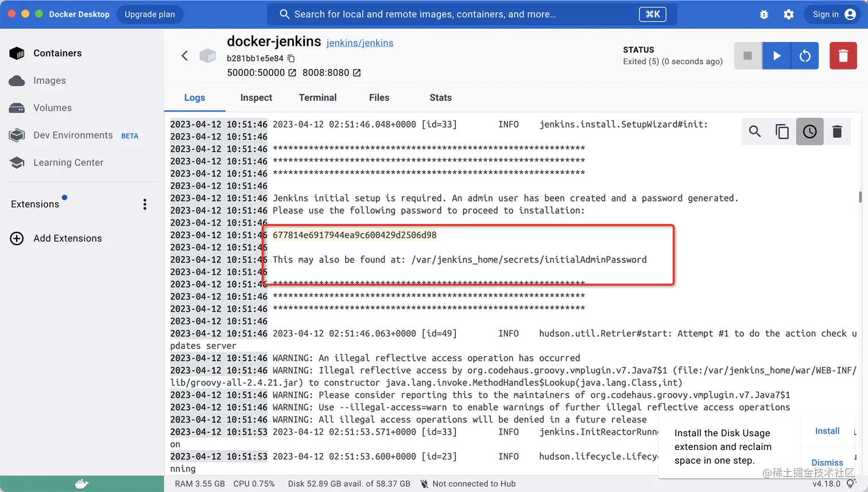Click RAM 3.55 GB status entry

coord(200,484)
